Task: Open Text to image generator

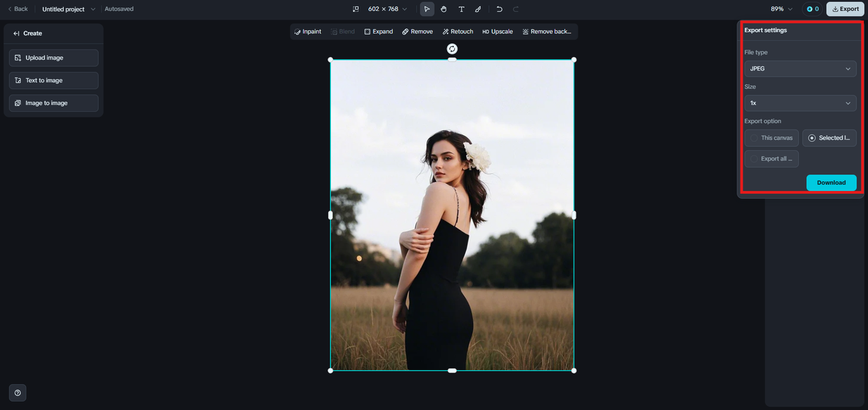Action: pos(54,80)
